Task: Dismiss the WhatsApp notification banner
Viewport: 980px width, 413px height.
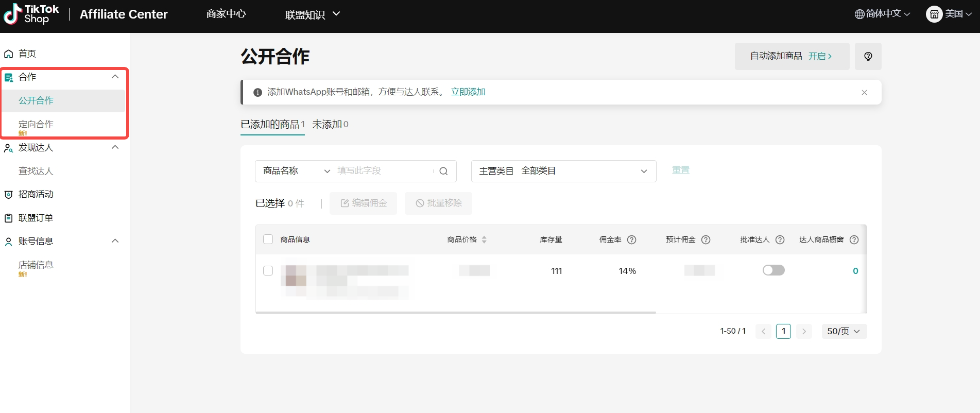Action: click(x=864, y=93)
